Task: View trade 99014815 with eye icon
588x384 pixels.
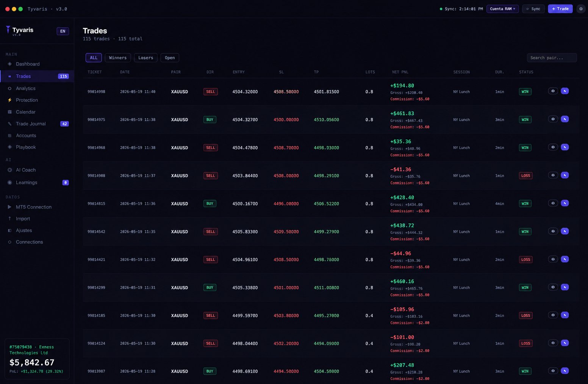Action: pyautogui.click(x=553, y=203)
